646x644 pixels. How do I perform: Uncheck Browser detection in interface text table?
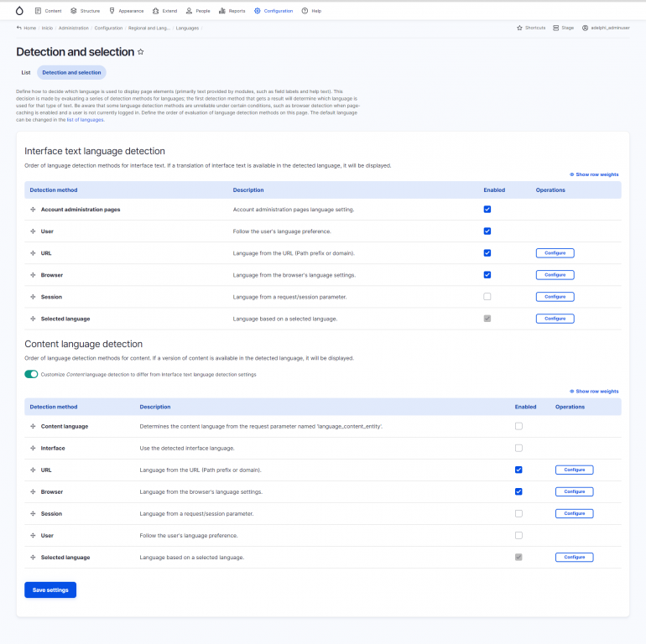pyautogui.click(x=487, y=274)
